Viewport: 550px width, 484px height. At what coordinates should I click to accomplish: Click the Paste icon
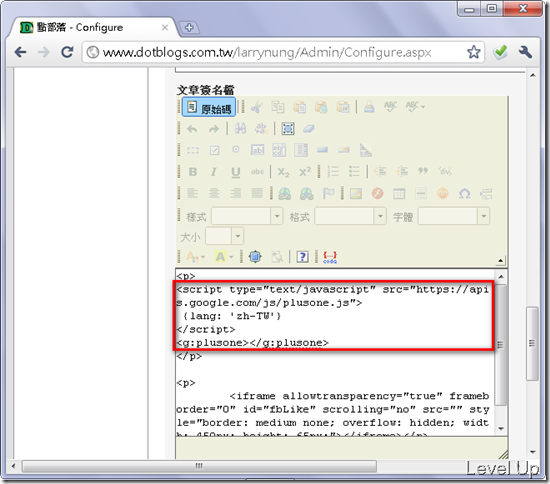[x=300, y=107]
